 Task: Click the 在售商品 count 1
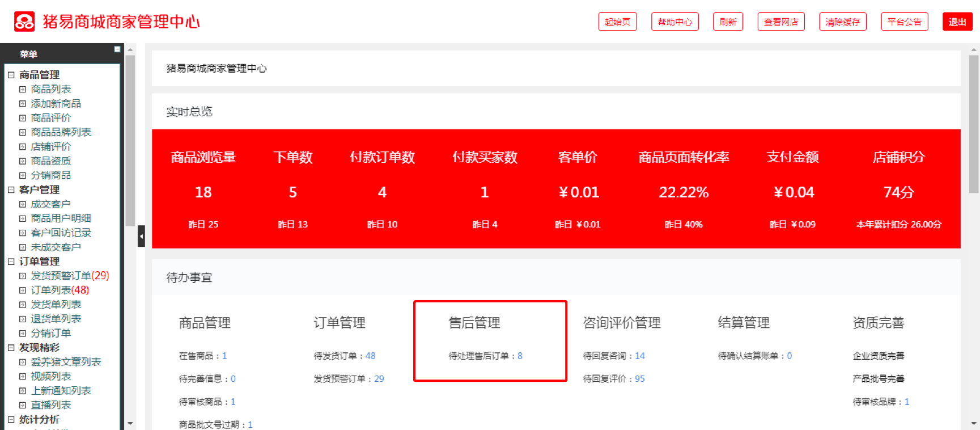[224, 356]
